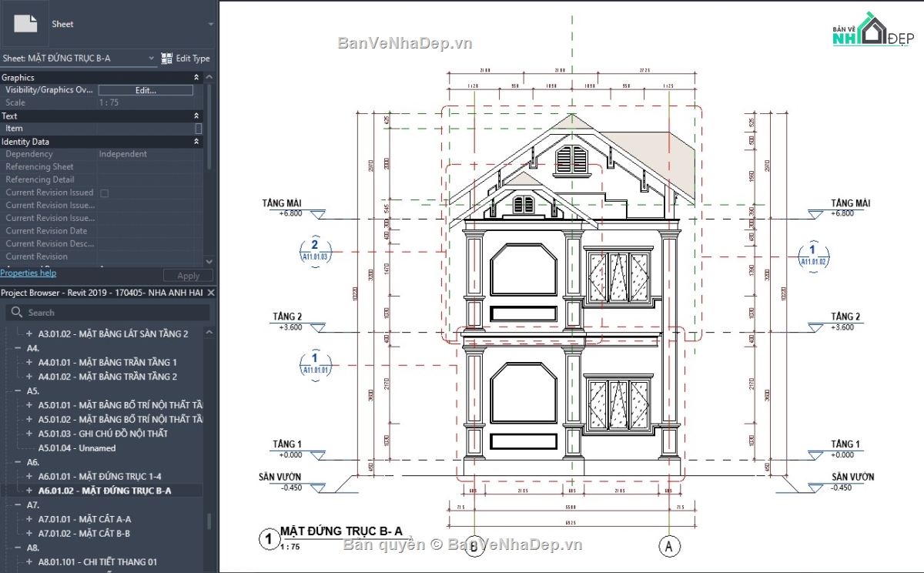Select the view title MẶT ĐỨNG TRỤC B- A
This screenshot has height=573, width=924.
[x=342, y=531]
